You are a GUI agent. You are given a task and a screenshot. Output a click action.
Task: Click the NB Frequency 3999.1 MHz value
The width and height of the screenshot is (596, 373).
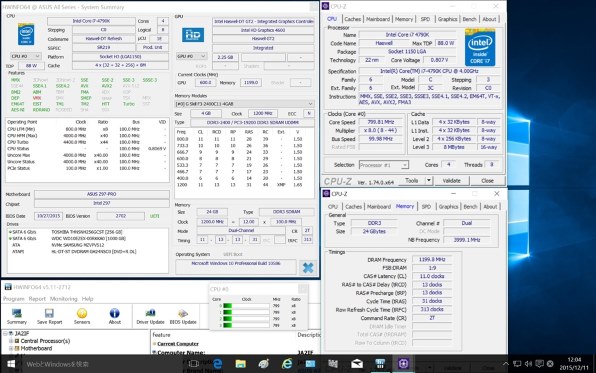[x=467, y=240]
